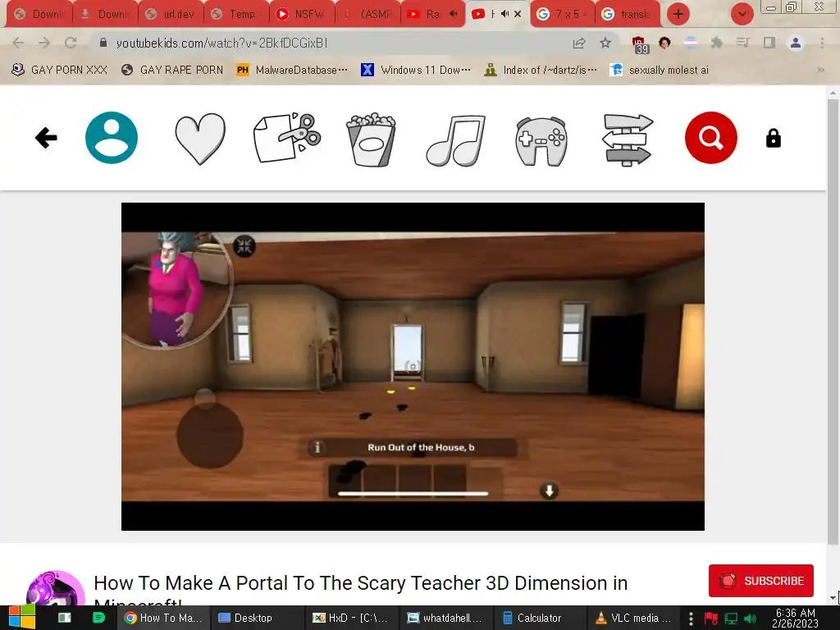Expand taskbar overflow three-dot menu
Image resolution: width=840 pixels, height=630 pixels.
[x=691, y=619]
